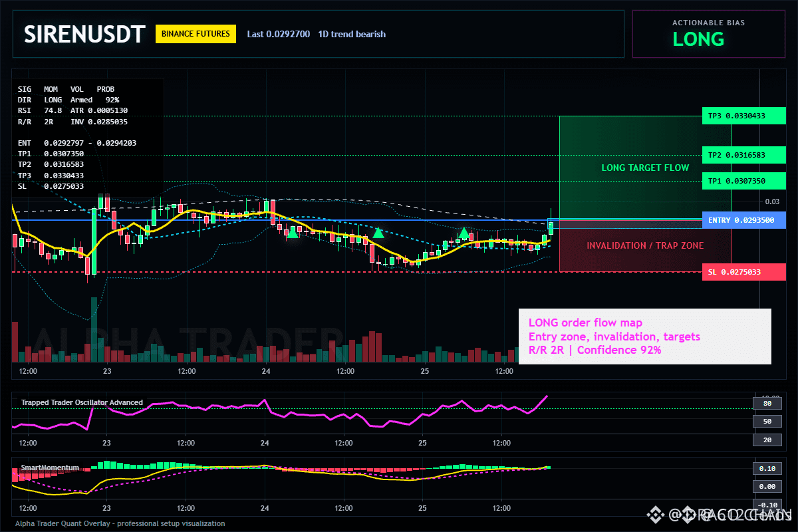The width and height of the screenshot is (798, 532).
Task: Click the INVALIDATION / TRAP ZONE label
Action: 645,245
